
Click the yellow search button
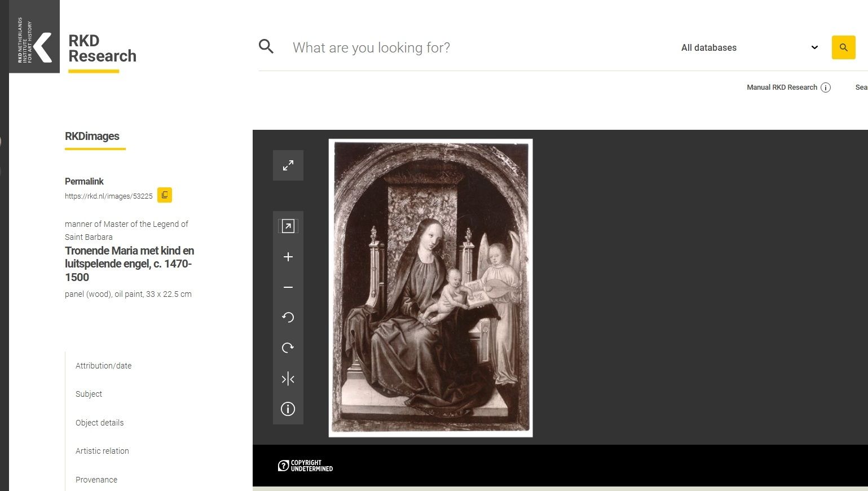point(844,47)
